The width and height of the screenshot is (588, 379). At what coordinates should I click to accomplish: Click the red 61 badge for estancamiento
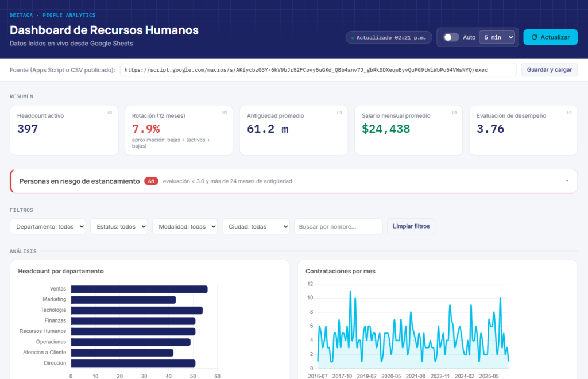[x=151, y=181]
